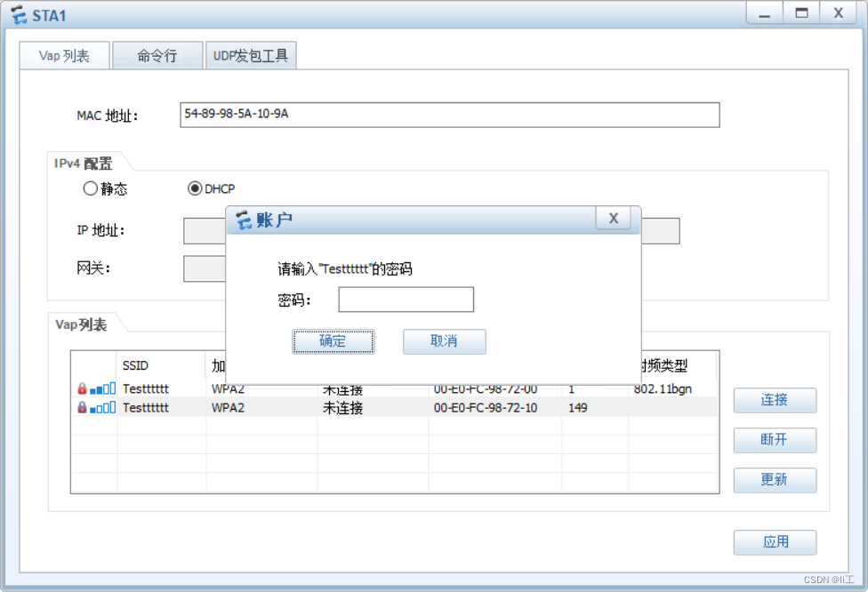Click the 连接 connect button
Screen dimensions: 868x592
775,400
